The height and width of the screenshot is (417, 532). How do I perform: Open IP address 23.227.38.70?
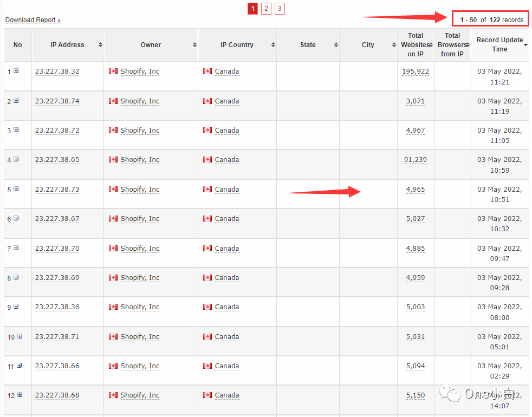[57, 249]
